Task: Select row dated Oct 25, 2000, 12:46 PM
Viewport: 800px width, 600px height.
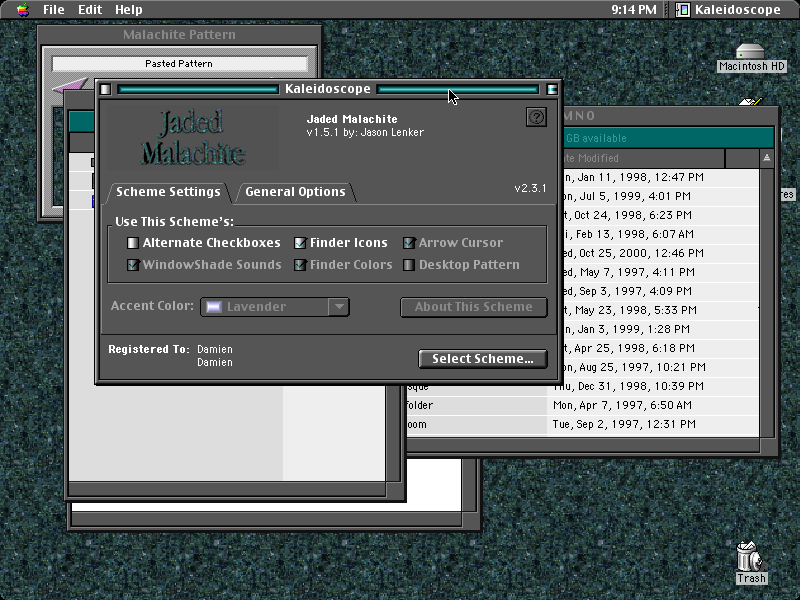Action: pyautogui.click(x=661, y=253)
